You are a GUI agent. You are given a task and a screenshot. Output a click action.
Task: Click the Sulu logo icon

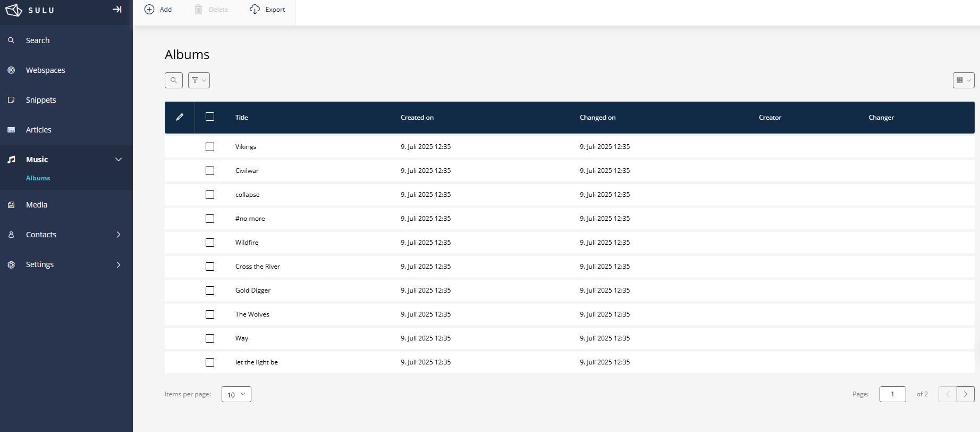coord(14,10)
